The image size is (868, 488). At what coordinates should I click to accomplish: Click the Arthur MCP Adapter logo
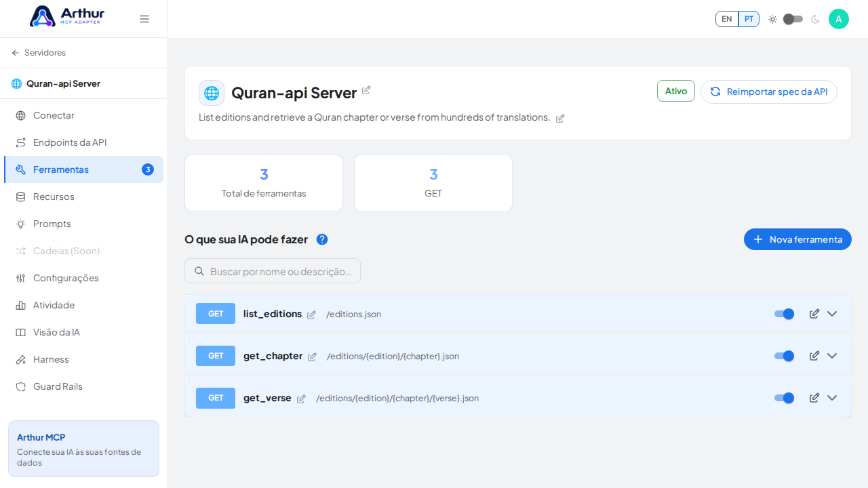(x=67, y=16)
